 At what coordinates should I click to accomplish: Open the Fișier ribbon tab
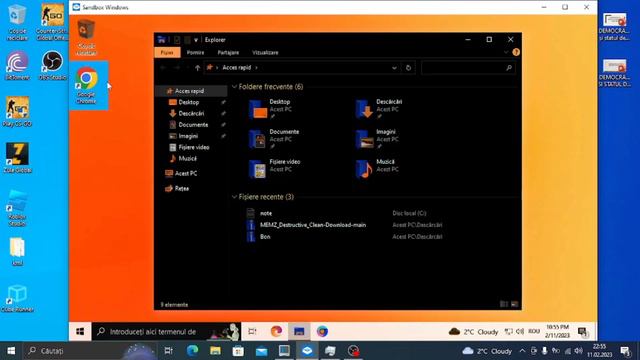(167, 53)
